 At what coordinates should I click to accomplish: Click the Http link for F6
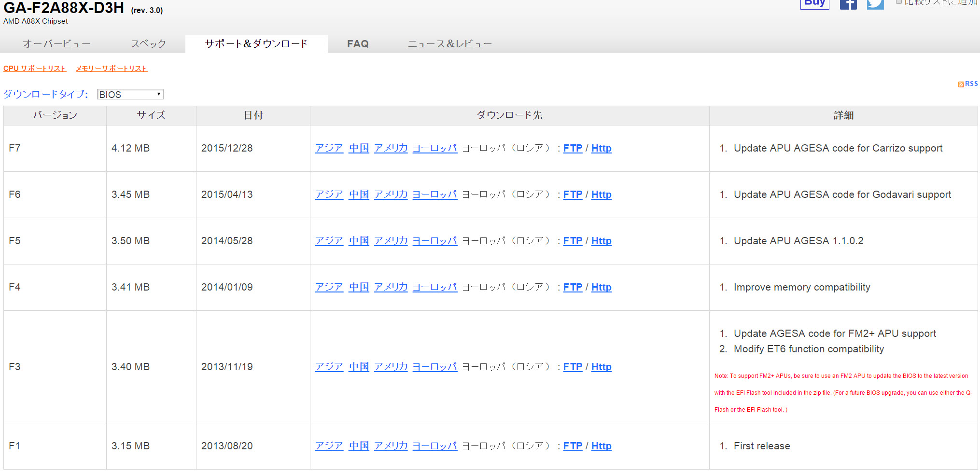pyautogui.click(x=602, y=194)
